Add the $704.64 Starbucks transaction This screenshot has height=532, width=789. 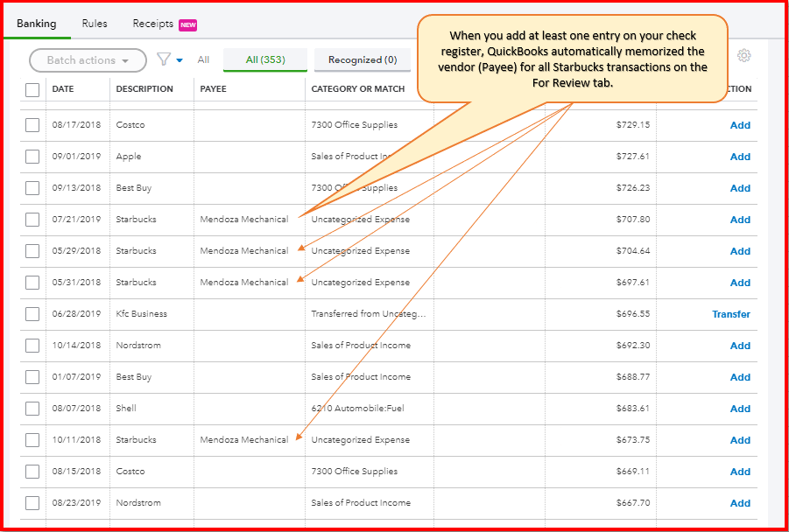pyautogui.click(x=740, y=251)
